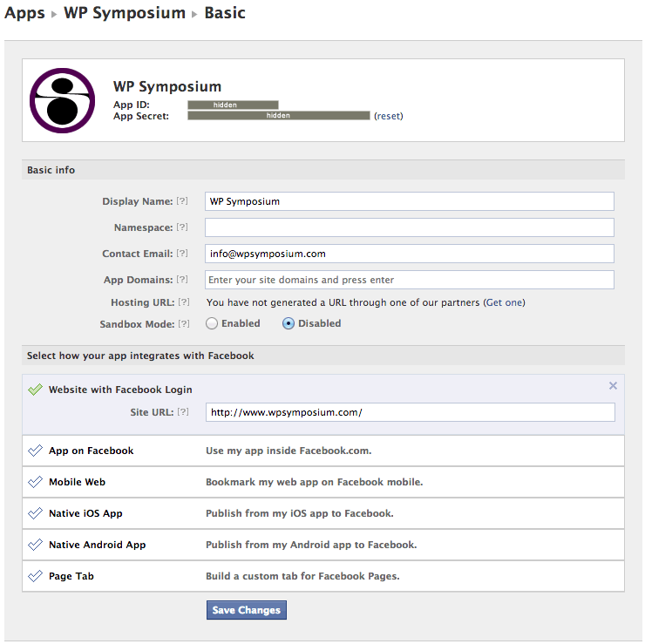Open WP Symposium in the breadcrumb
Screen dimensions: 645x644
[125, 13]
